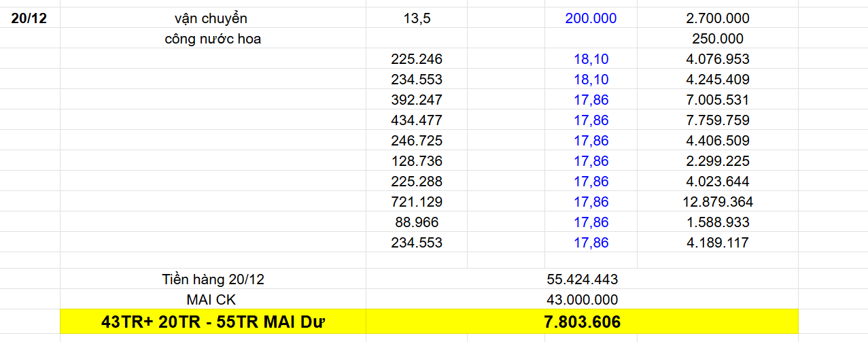Click the cell showing 392.247

tap(416, 100)
